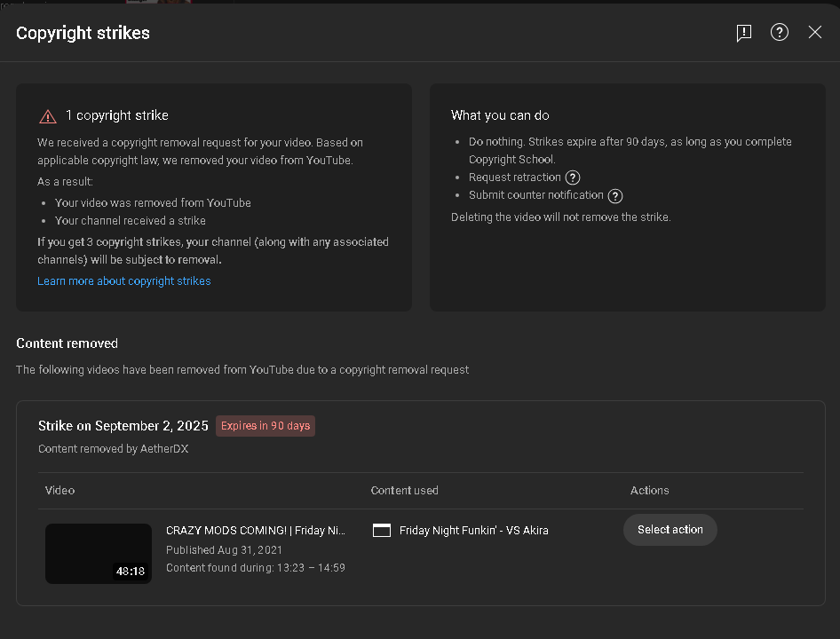The width and height of the screenshot is (840, 639).
Task: Click the Strike on September 2, 2025 heading
Action: [x=123, y=426]
